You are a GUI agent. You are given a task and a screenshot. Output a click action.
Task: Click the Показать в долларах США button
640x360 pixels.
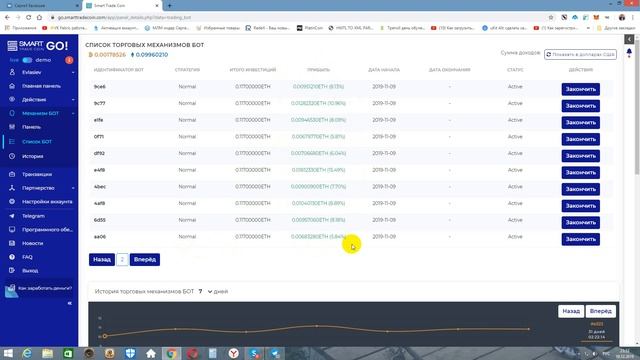tap(580, 54)
